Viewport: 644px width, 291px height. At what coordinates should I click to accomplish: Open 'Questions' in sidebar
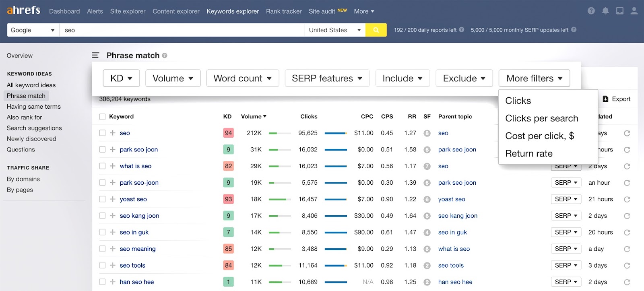coord(21,149)
